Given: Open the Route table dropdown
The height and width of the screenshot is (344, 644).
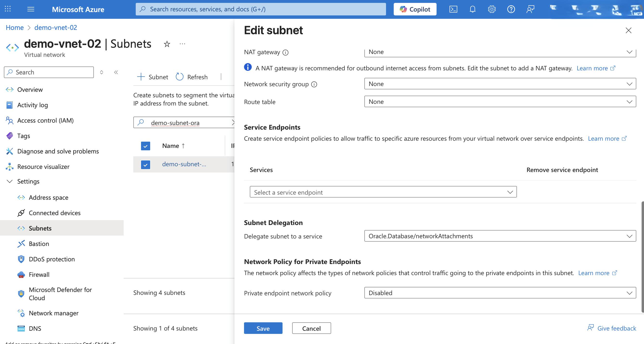Looking at the screenshot, I should coord(500,102).
